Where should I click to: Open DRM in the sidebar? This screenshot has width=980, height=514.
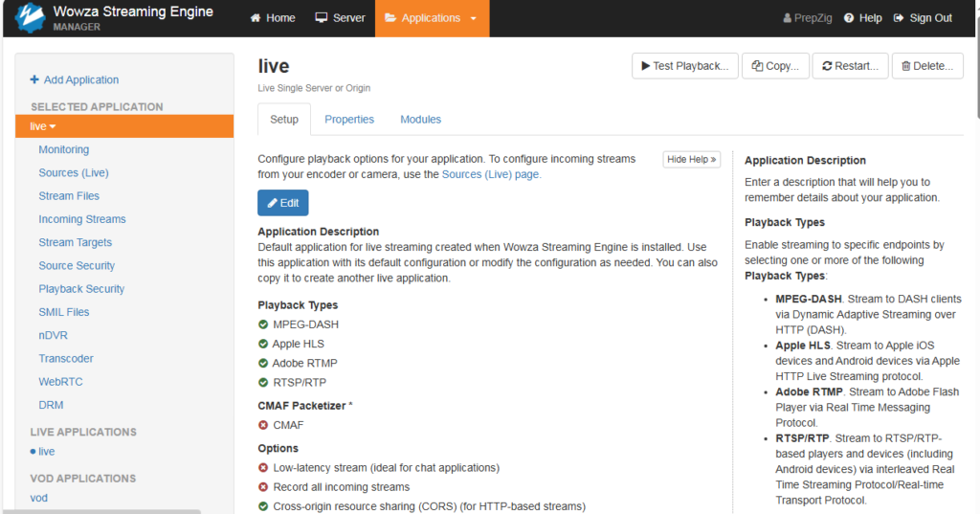(x=51, y=405)
